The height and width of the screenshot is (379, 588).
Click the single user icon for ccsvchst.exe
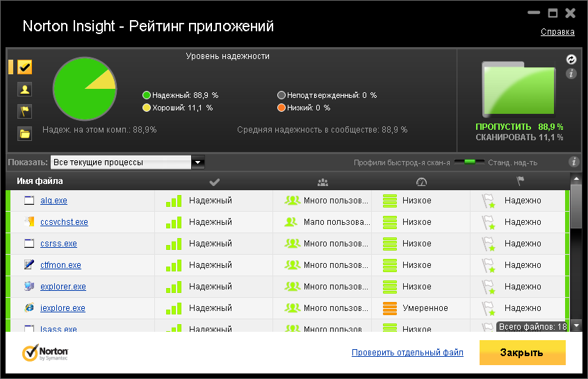click(291, 221)
